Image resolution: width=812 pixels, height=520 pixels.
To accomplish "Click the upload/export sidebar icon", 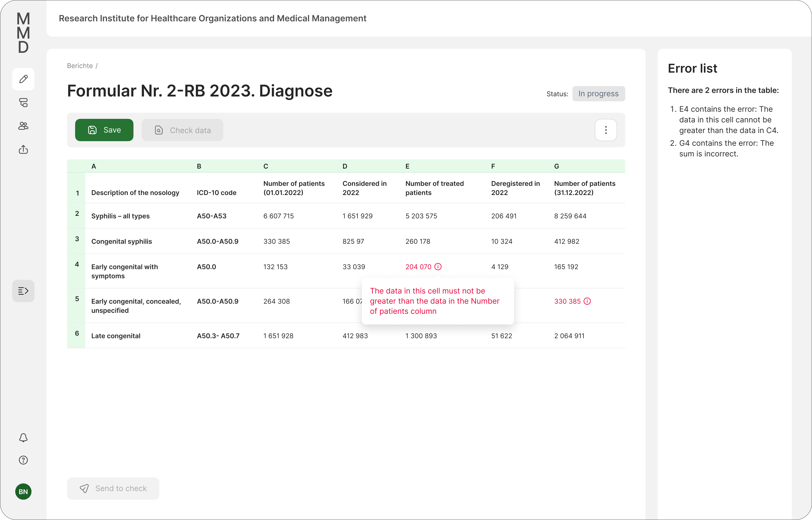I will pos(23,149).
